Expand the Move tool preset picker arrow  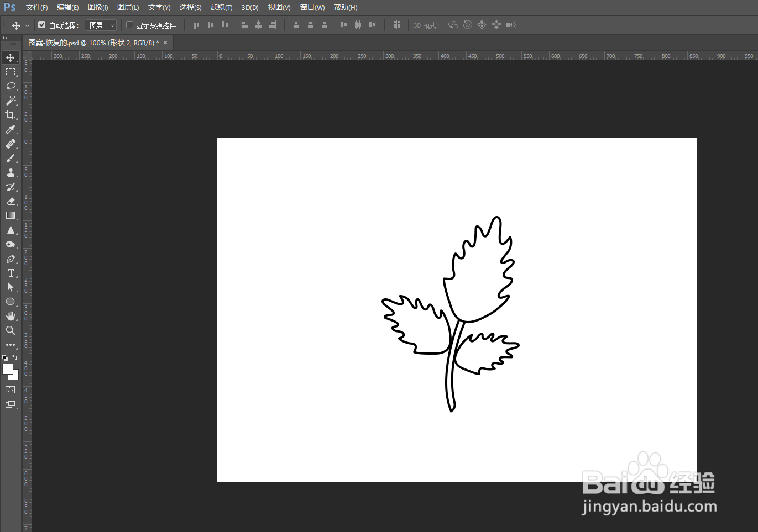27,26
